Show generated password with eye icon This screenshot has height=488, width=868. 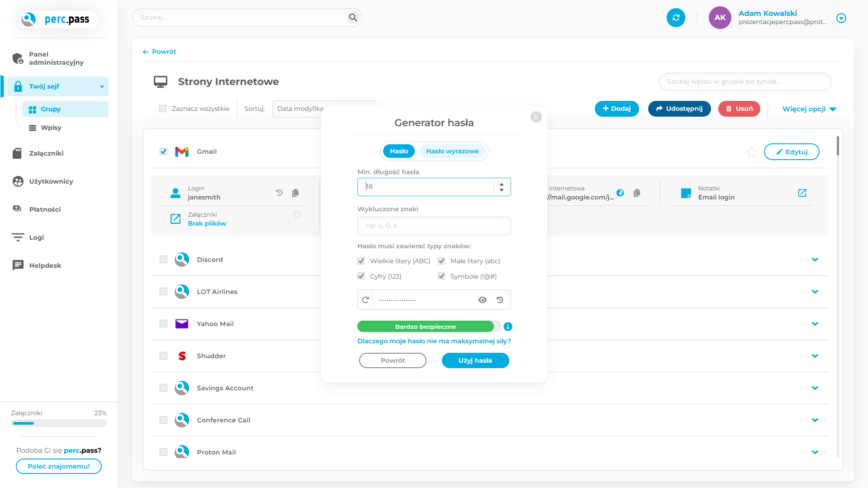pyautogui.click(x=483, y=300)
